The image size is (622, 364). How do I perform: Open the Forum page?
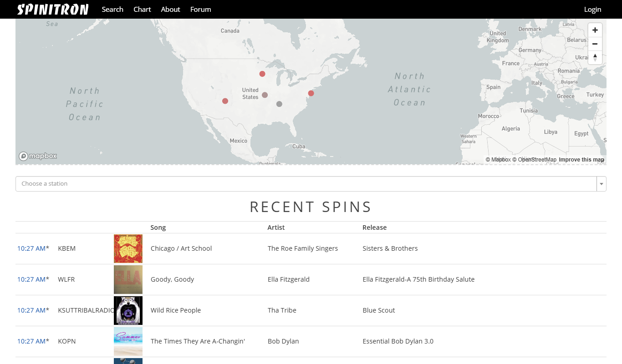[x=201, y=9]
